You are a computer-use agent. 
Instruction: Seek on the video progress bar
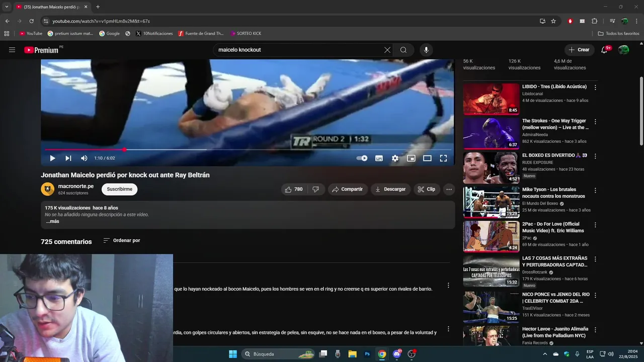pos(247,149)
